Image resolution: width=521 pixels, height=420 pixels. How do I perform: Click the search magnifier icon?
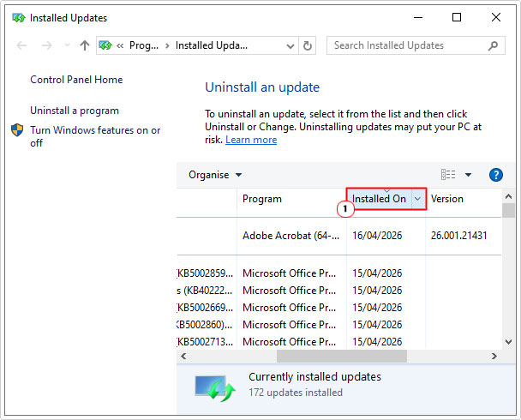click(493, 45)
